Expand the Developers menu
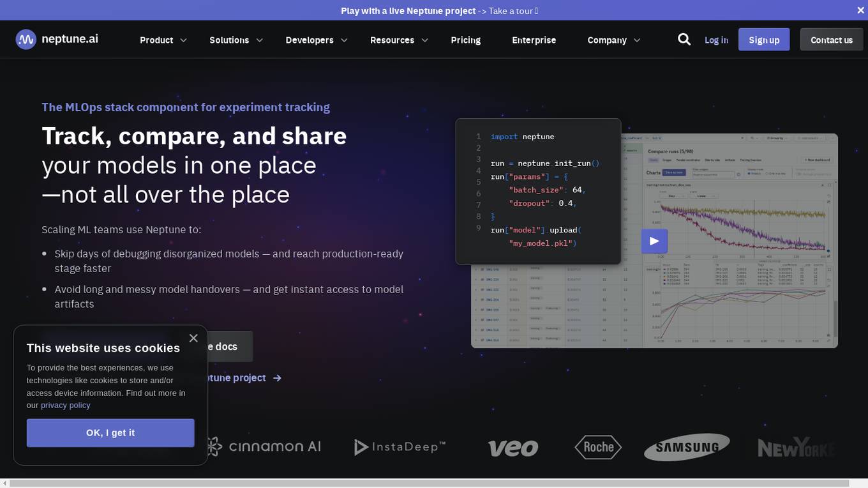This screenshot has width=868, height=488. coord(317,40)
